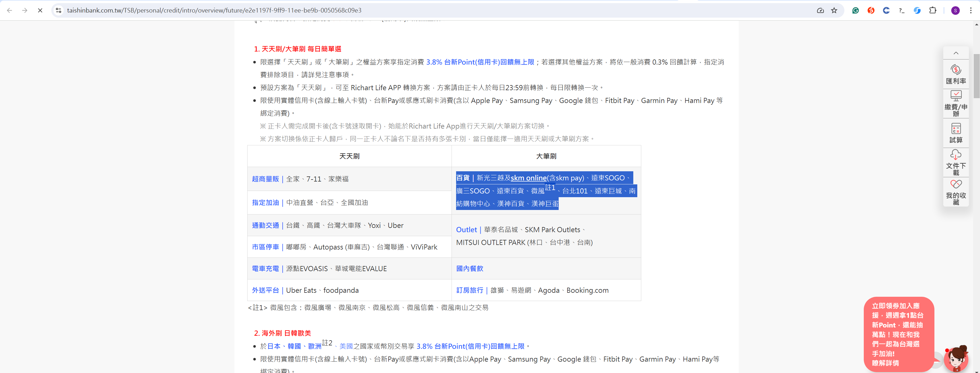This screenshot has height=373, width=980.
Task: Stop page loading with the X button
Action: point(40,10)
